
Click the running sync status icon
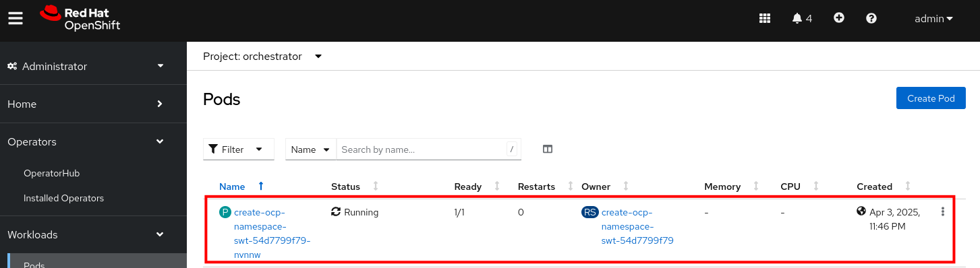(x=336, y=212)
